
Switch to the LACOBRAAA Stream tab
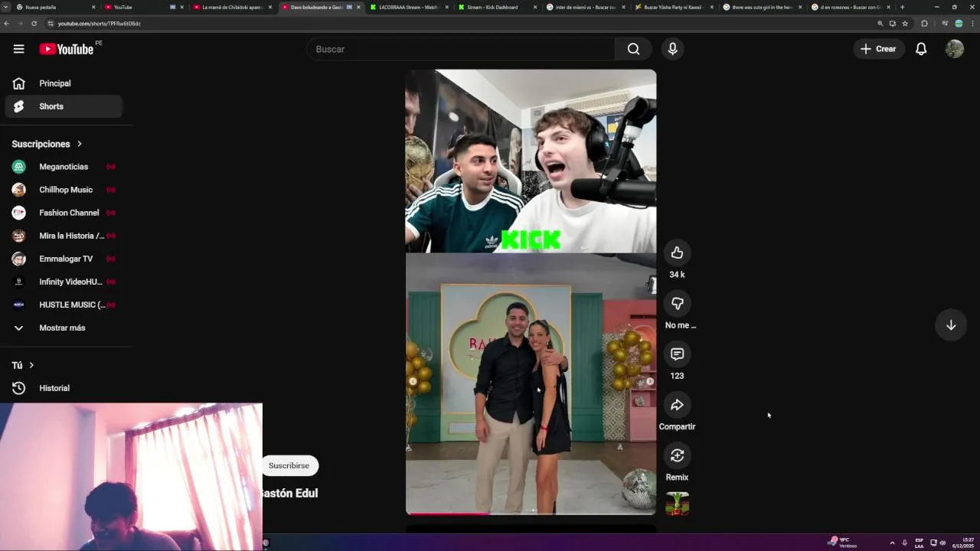click(x=408, y=7)
